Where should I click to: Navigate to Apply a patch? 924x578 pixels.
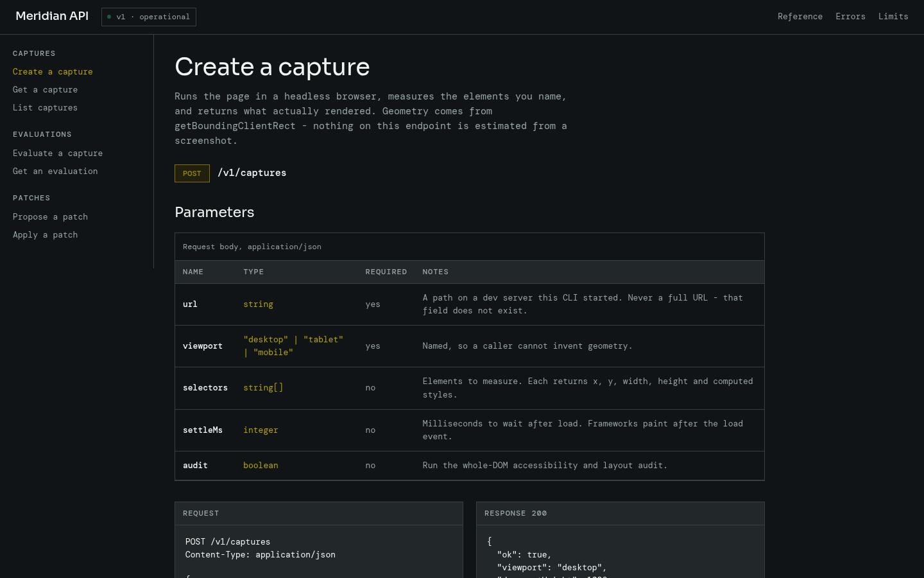45,235
